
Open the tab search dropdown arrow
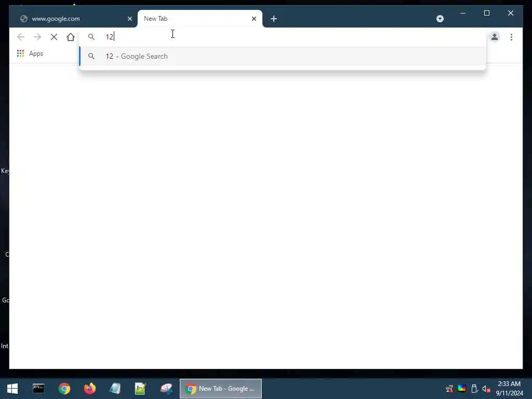[440, 19]
